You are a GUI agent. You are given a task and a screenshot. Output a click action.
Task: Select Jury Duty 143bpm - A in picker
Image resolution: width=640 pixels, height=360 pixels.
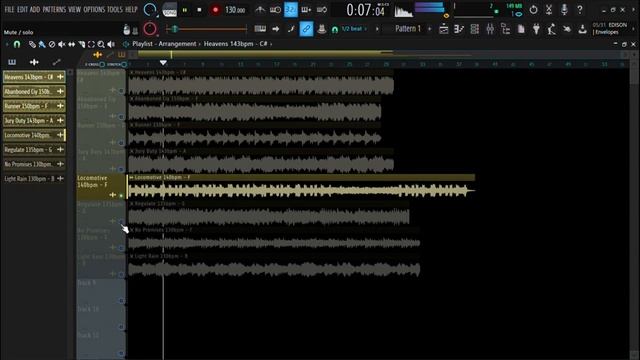tap(34, 120)
